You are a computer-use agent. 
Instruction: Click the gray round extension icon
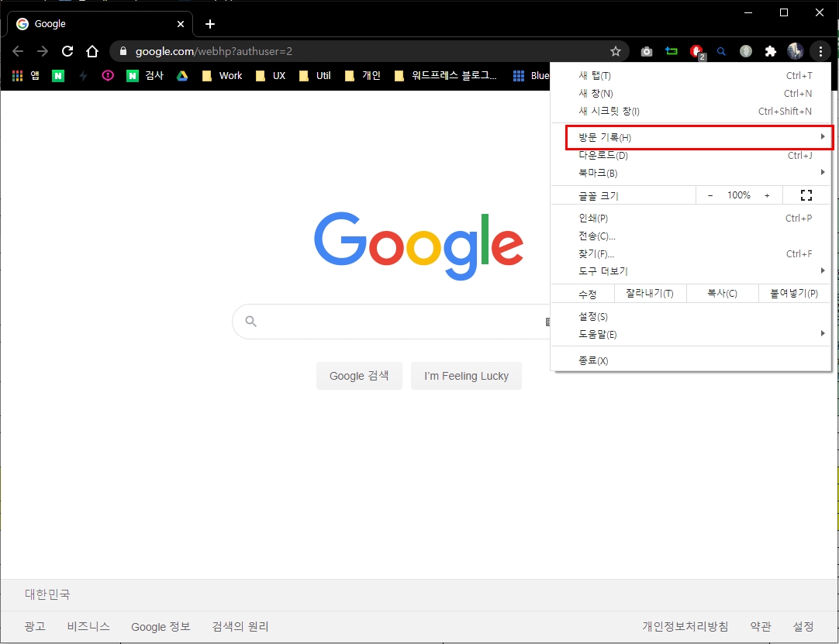746,51
